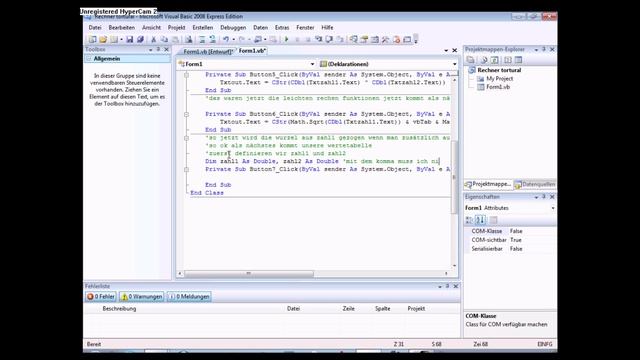The height and width of the screenshot is (360, 640).
Task: Sort by the Projekt column header
Action: point(416,309)
